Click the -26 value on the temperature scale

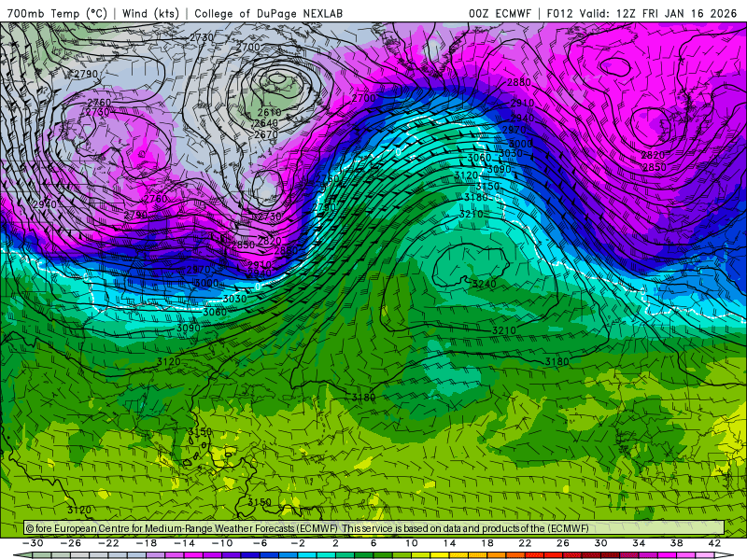tap(71, 543)
